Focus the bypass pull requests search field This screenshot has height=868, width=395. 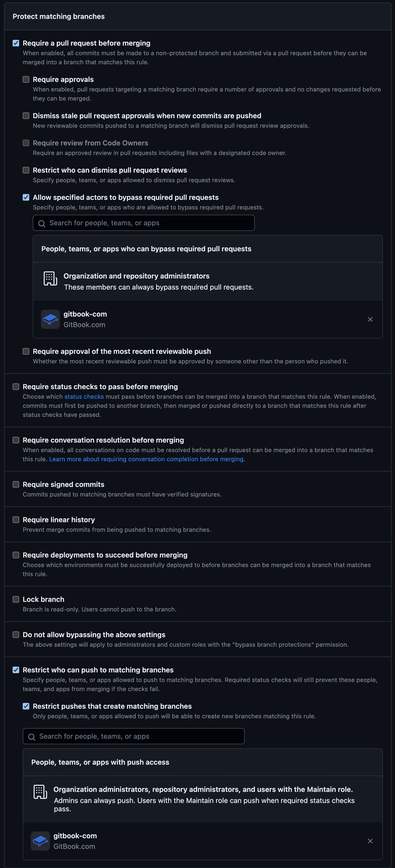[148, 223]
